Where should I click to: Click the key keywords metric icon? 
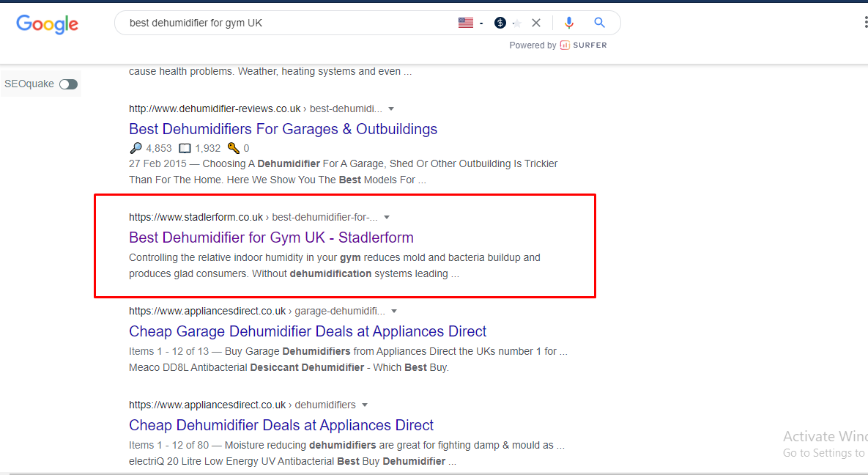click(x=234, y=148)
